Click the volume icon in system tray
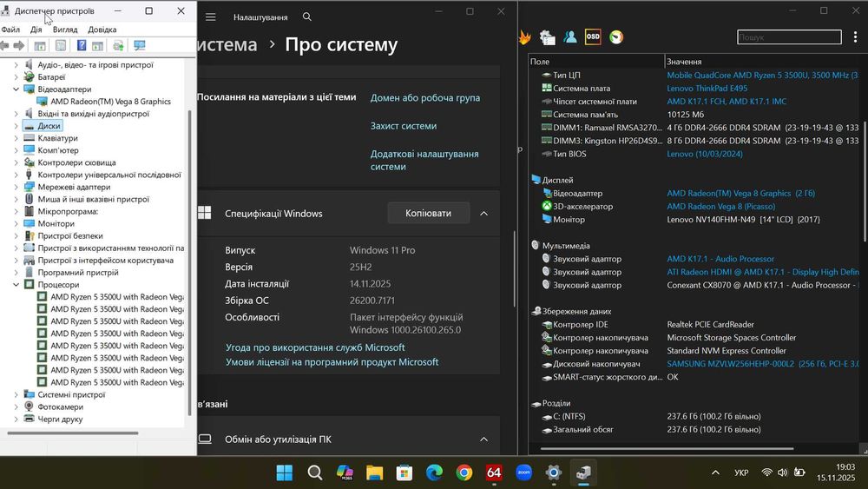Screen dimensions: 868x489 pos(782,472)
